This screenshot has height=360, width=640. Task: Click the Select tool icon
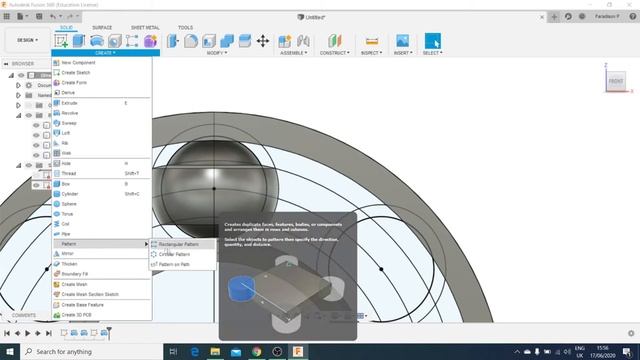[x=433, y=41]
